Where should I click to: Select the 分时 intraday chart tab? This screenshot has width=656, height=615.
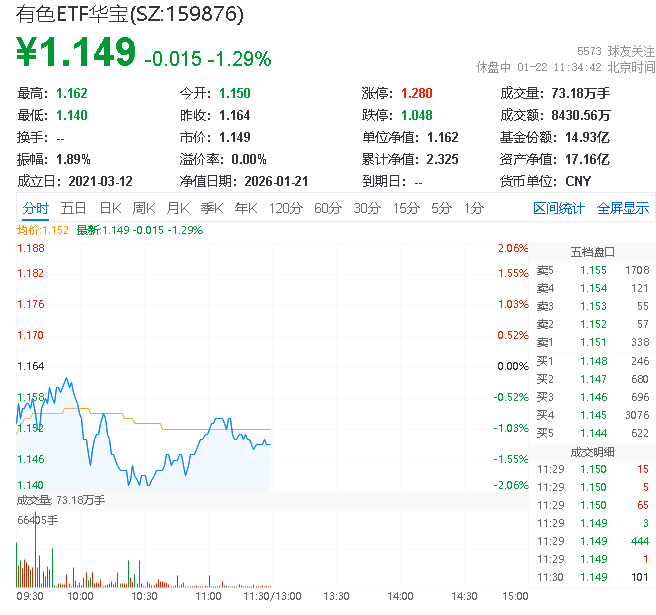tap(35, 208)
